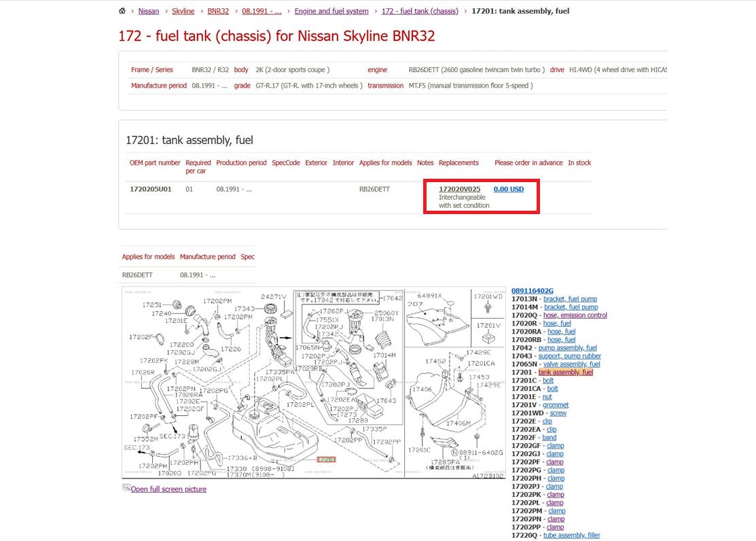Click the Replacements column header
Screen dimensions: 756x541
(458, 162)
